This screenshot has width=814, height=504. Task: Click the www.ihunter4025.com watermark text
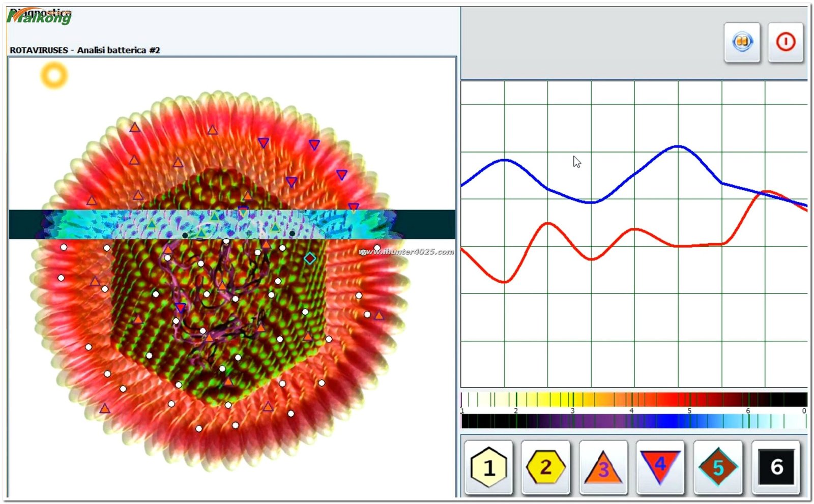click(x=406, y=252)
